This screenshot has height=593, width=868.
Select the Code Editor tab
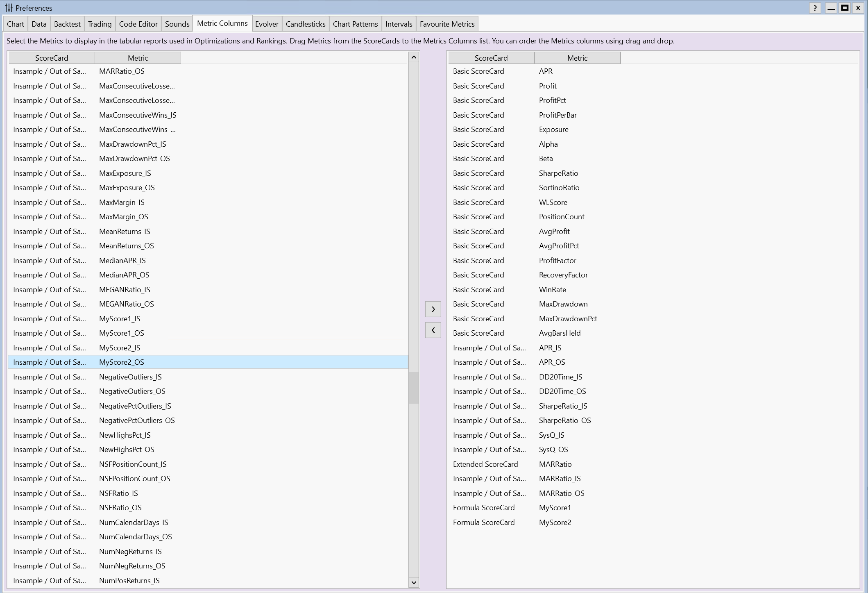pos(138,24)
